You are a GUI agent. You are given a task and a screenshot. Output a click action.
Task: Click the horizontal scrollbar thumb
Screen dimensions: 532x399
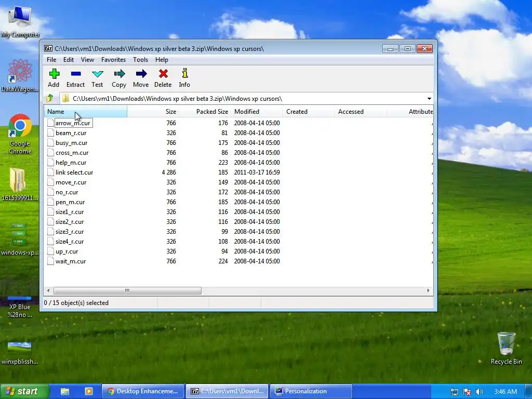click(127, 291)
